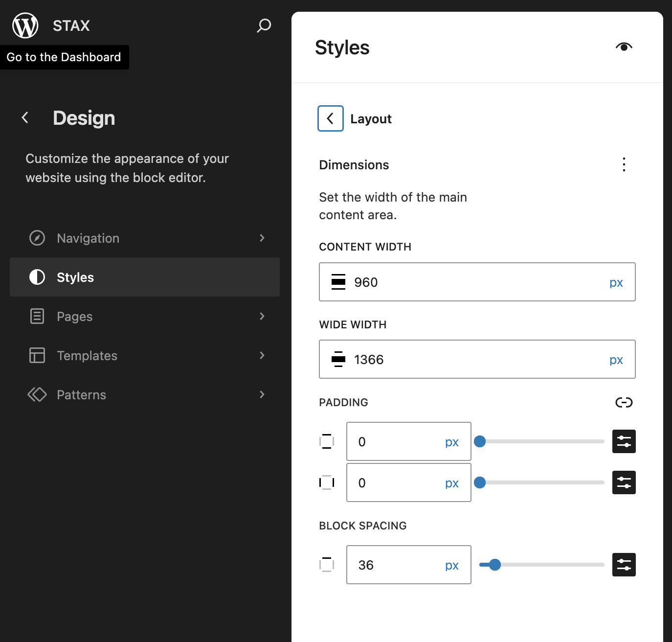672x642 pixels.
Task: Expand the Pages menu chevron
Action: click(x=262, y=316)
